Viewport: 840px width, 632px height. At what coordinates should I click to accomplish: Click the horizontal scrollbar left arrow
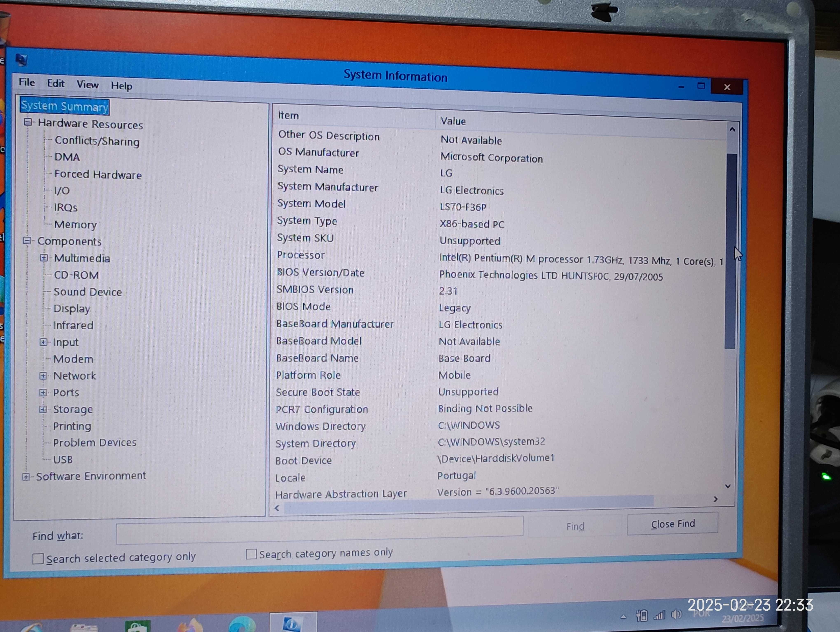[277, 508]
